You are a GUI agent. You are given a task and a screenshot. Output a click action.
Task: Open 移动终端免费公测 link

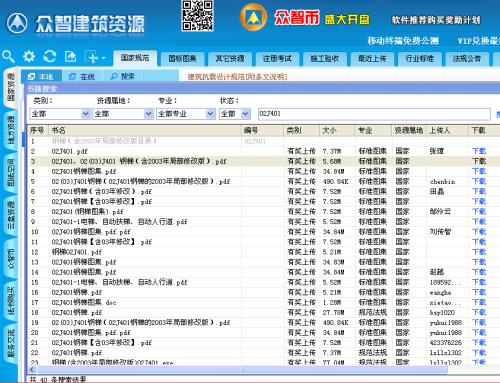tap(403, 41)
